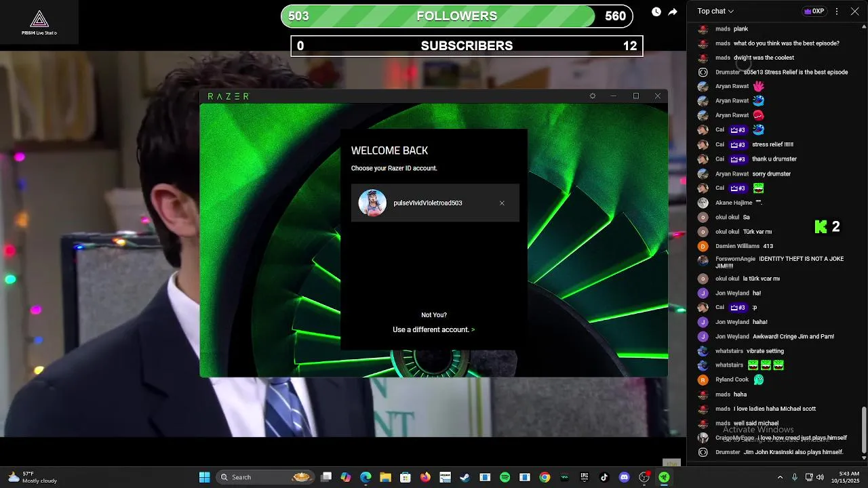Click Drumster's name on Stress Relief message
This screenshot has height=488, width=868.
pos(728,72)
